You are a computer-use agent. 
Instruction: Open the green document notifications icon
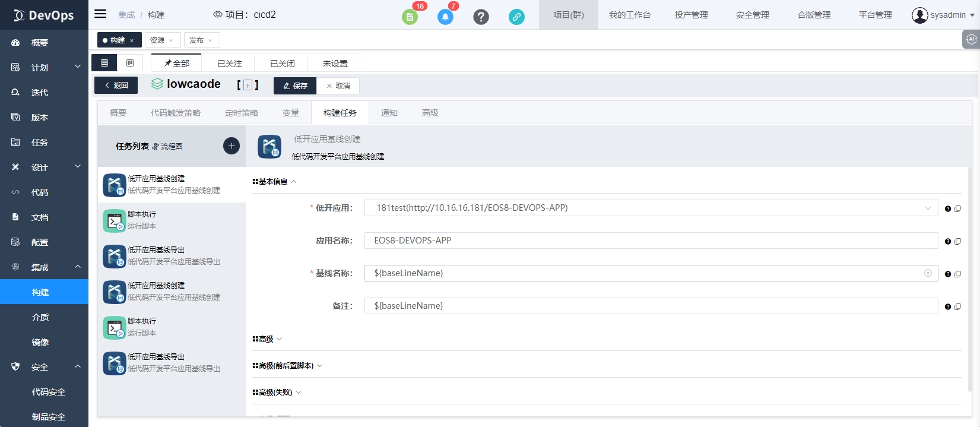point(410,17)
